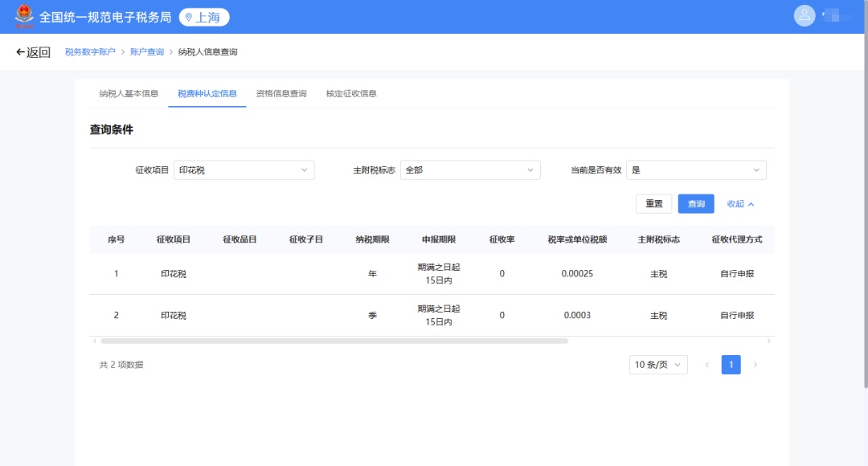Open the 主附税标志 dropdown

click(470, 170)
